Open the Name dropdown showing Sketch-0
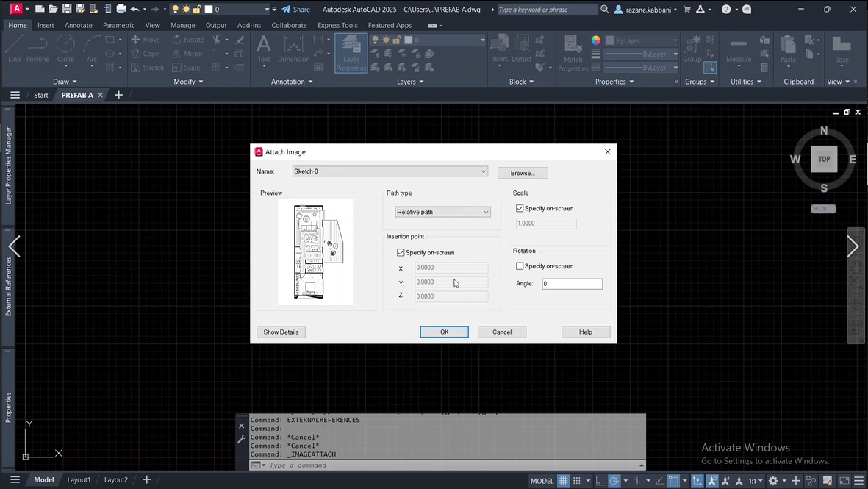 390,171
